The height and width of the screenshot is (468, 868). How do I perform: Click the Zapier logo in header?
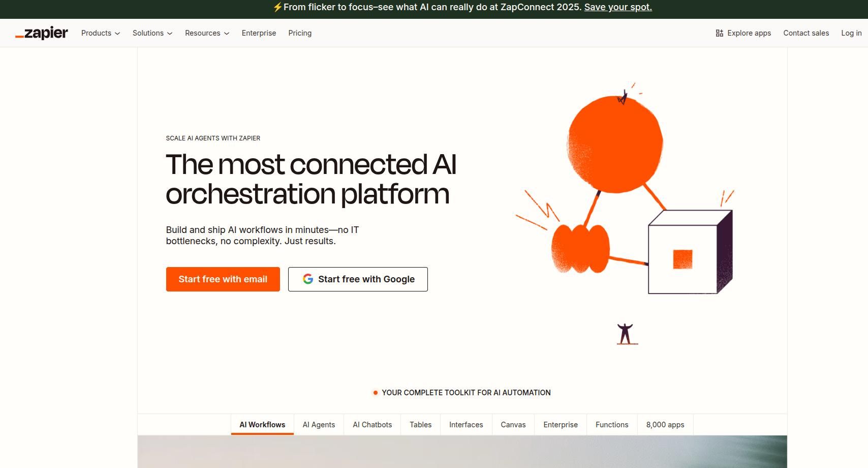[x=42, y=33]
